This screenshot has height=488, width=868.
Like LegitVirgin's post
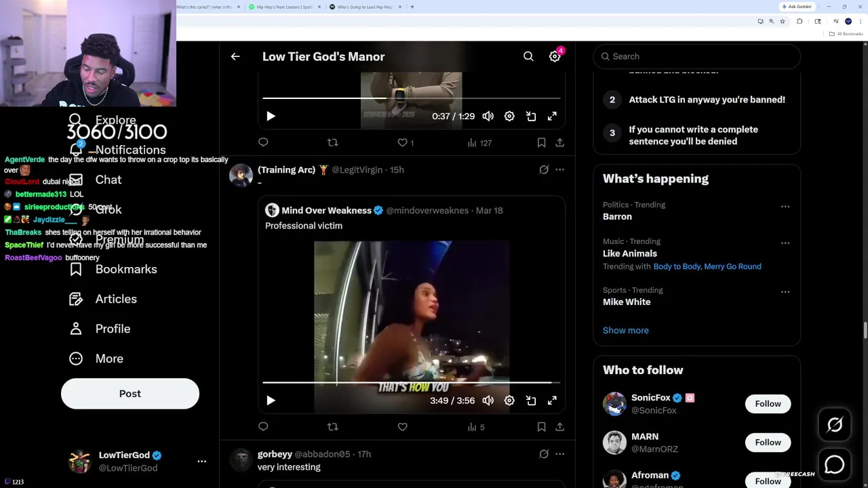pyautogui.click(x=402, y=426)
